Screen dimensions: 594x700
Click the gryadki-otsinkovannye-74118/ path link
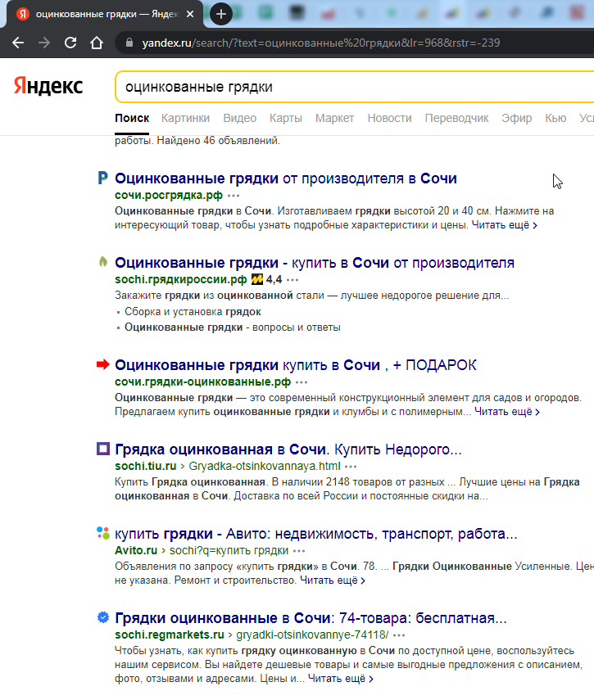(312, 635)
